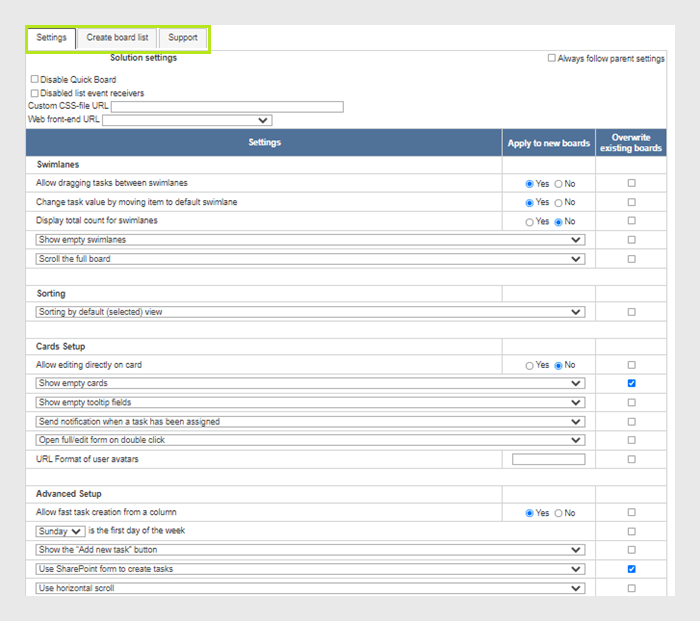The width and height of the screenshot is (700, 621).
Task: Select No for allow editing directly on card
Action: (x=558, y=366)
